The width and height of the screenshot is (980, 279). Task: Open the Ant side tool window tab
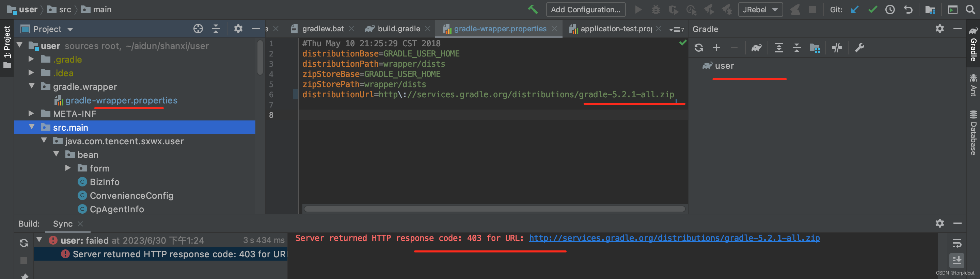974,85
